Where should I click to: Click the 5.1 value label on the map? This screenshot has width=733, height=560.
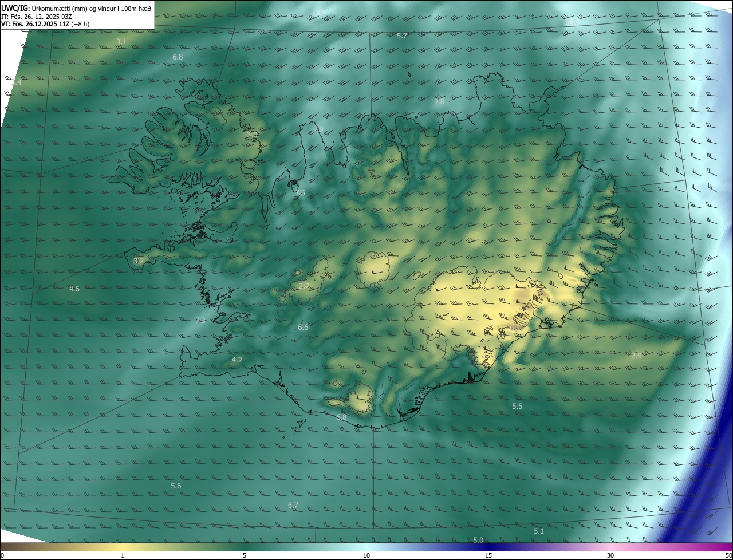pos(539,531)
